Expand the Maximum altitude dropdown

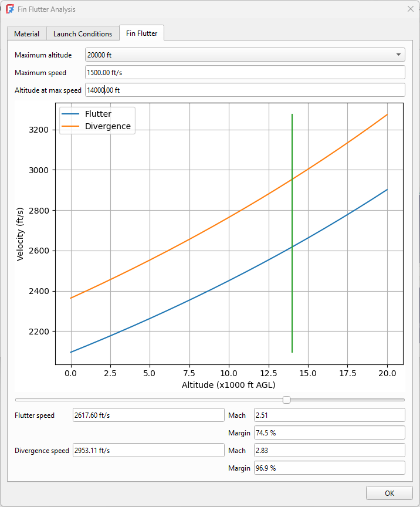click(x=245, y=55)
